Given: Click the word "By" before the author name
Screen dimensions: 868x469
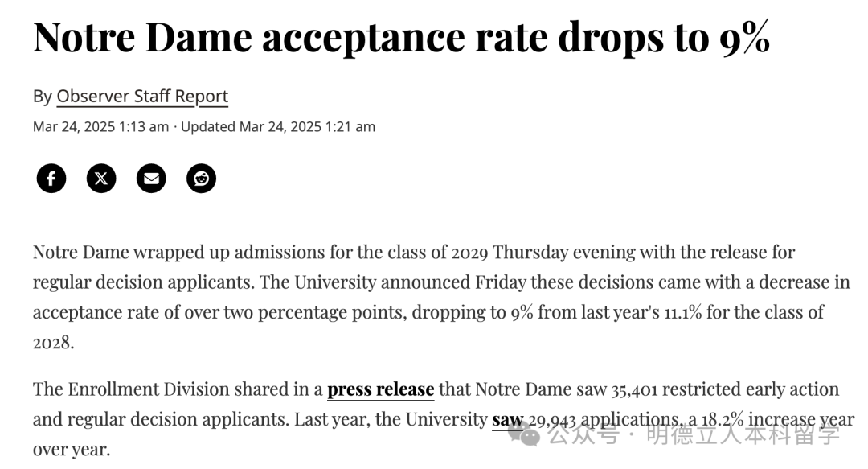Looking at the screenshot, I should 43,97.
